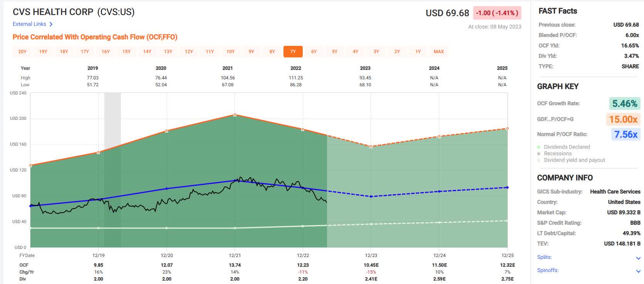The height and width of the screenshot is (284, 644).
Task: Click the orange line peak marker at 12/21
Action: point(235,115)
